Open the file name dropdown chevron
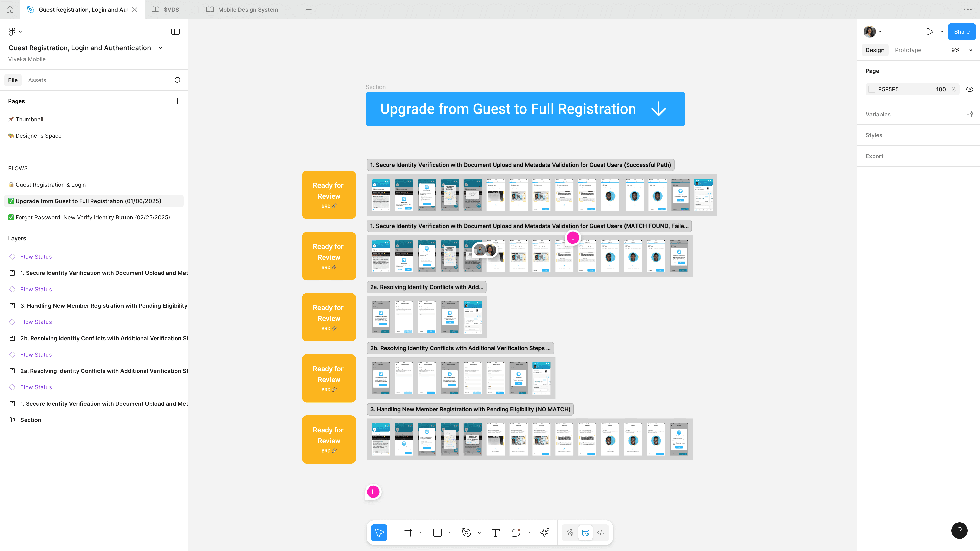The height and width of the screenshot is (551, 980). pos(160,48)
